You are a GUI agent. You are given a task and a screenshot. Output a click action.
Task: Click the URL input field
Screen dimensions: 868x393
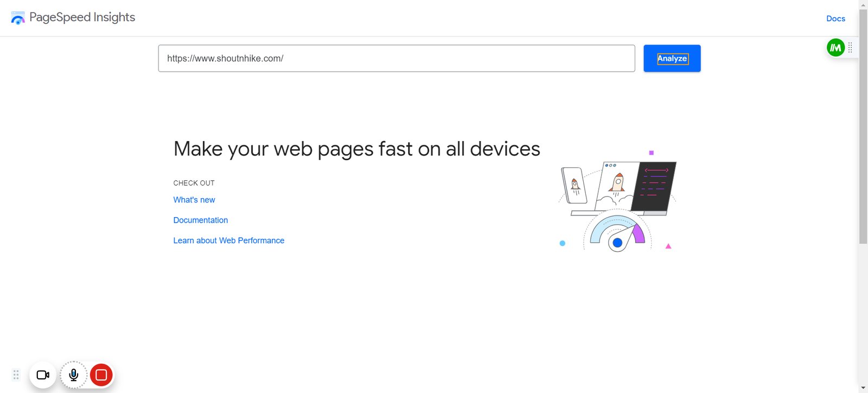point(397,58)
